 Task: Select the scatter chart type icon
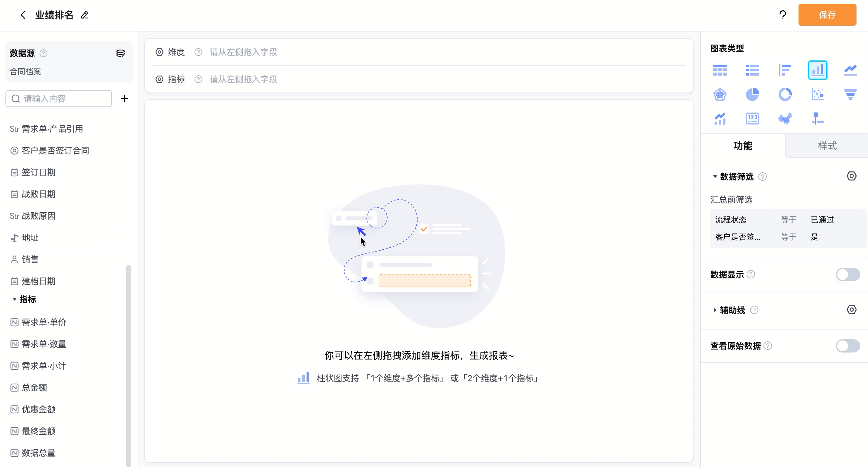point(818,95)
